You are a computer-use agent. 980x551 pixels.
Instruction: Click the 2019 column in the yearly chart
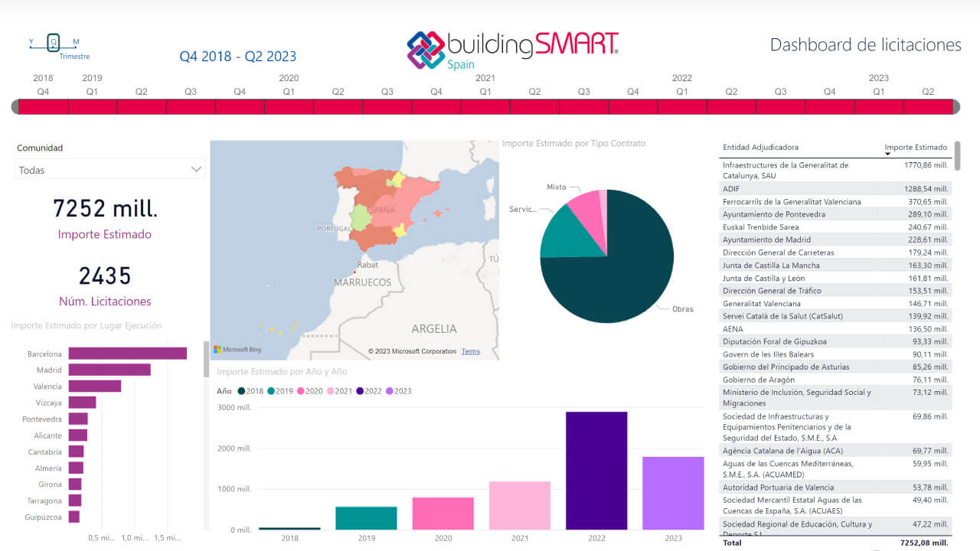click(366, 518)
